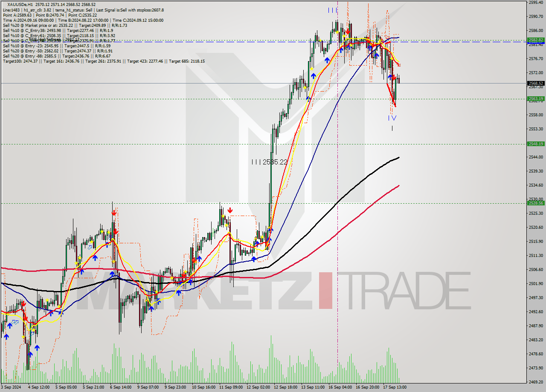Click the '9 Sep 23:00' time label
Viewport: 546px width, 392px height.
pyautogui.click(x=175, y=387)
